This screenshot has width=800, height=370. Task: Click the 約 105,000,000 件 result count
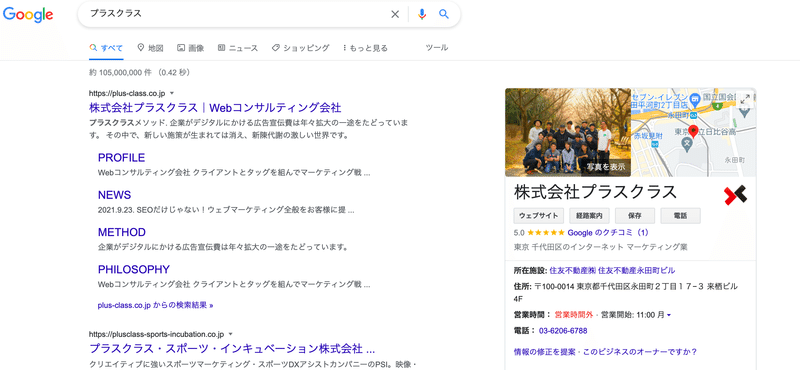(120, 73)
